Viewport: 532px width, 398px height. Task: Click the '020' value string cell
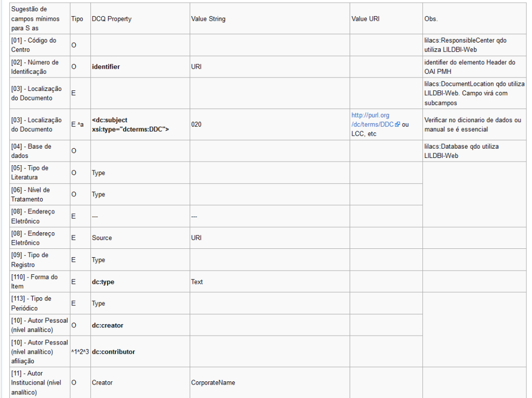270,125
